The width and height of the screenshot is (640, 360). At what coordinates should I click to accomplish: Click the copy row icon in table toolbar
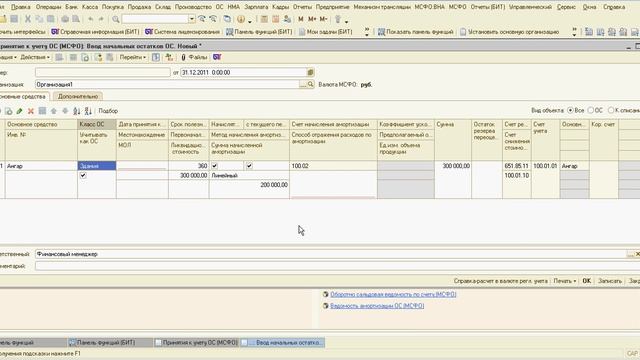[8, 111]
